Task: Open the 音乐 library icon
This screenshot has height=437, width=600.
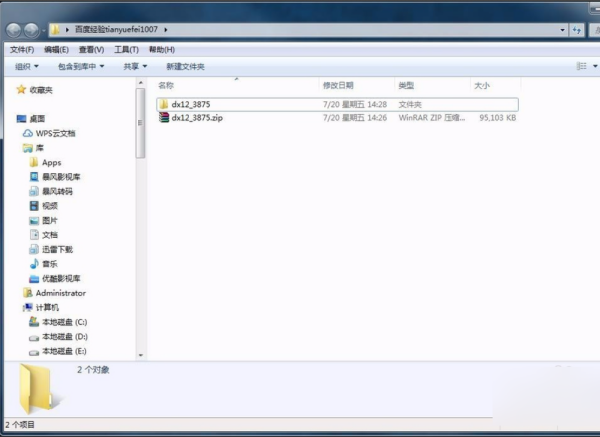Action: (x=34, y=264)
